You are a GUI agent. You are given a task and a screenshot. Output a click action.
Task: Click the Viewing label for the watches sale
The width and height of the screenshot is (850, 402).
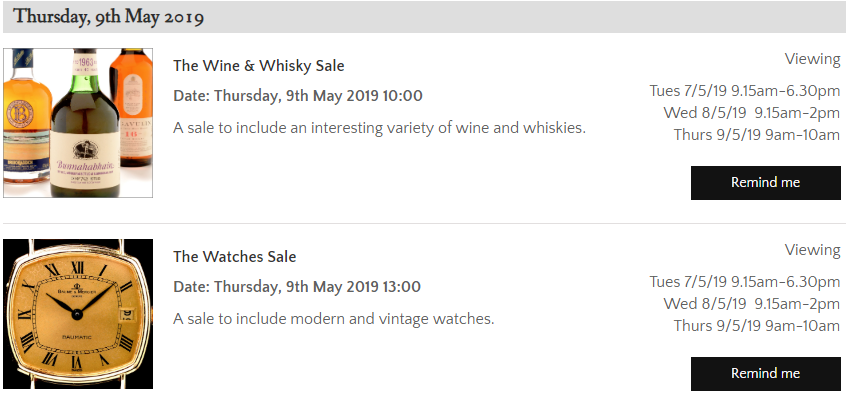(x=812, y=250)
